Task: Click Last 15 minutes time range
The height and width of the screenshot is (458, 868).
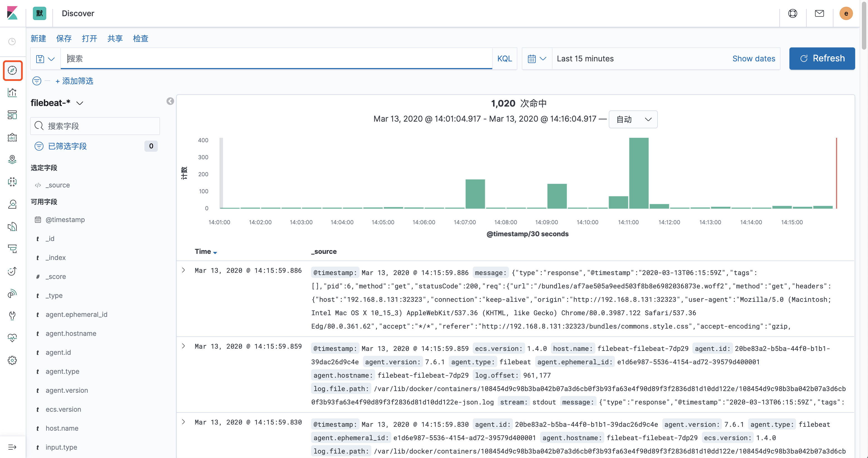Action: click(x=585, y=59)
